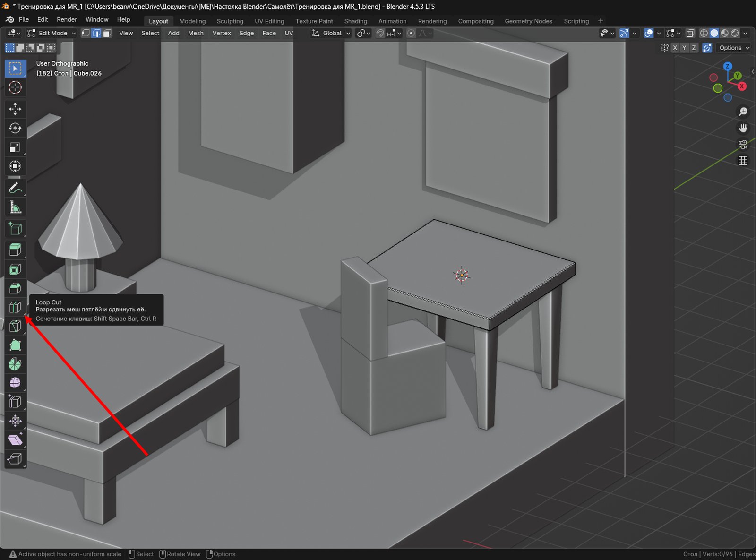This screenshot has height=560, width=756.
Task: Open the File menu
Action: (24, 19)
